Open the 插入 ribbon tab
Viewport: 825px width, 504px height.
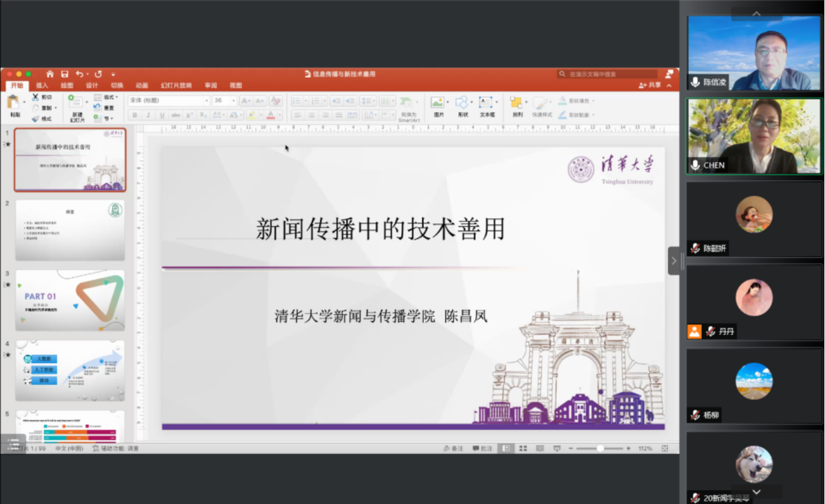[x=42, y=85]
